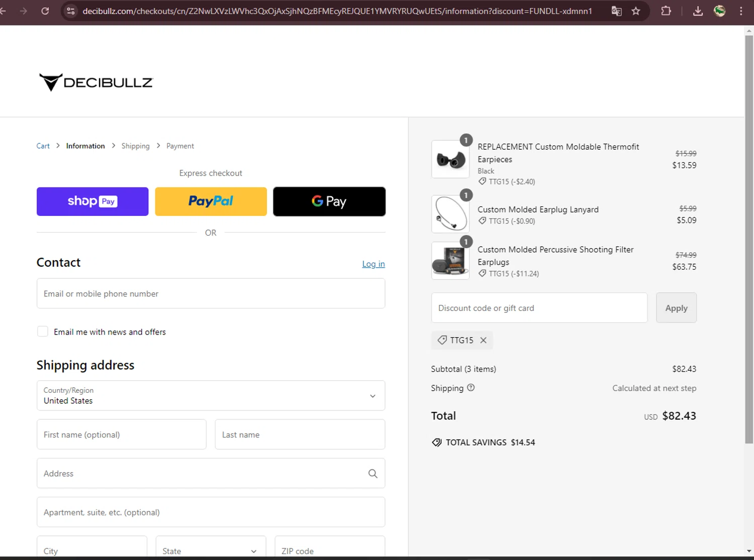Viewport: 754px width, 560px height.
Task: Click 'Custom Molded Earplug Lanyard' item name
Action: tap(538, 210)
